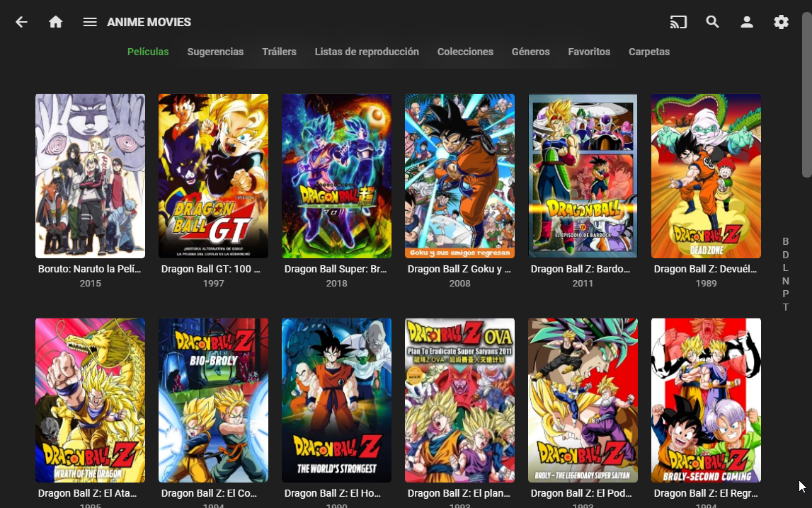Viewport: 812px width, 508px height.
Task: Open The World's Strongest poster
Action: click(336, 400)
